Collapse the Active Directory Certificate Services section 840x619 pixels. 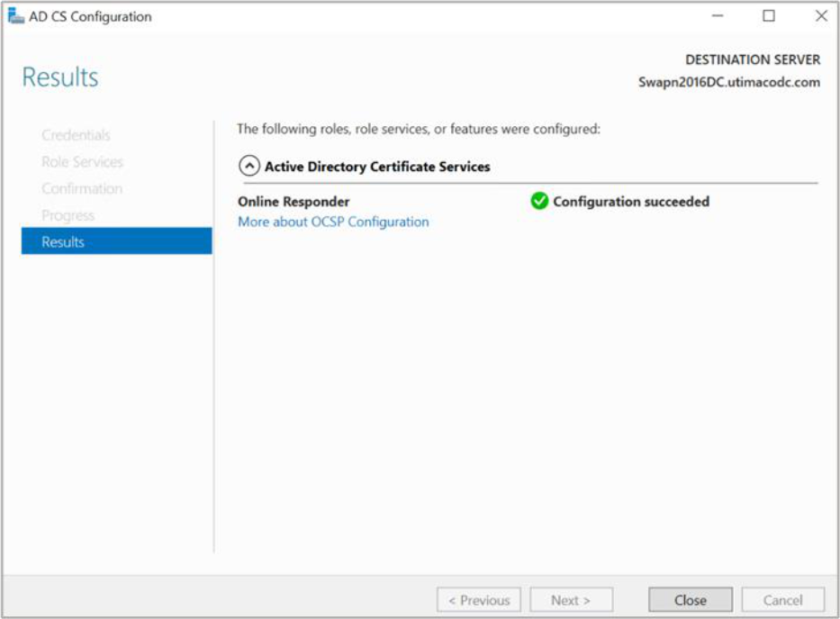(248, 167)
